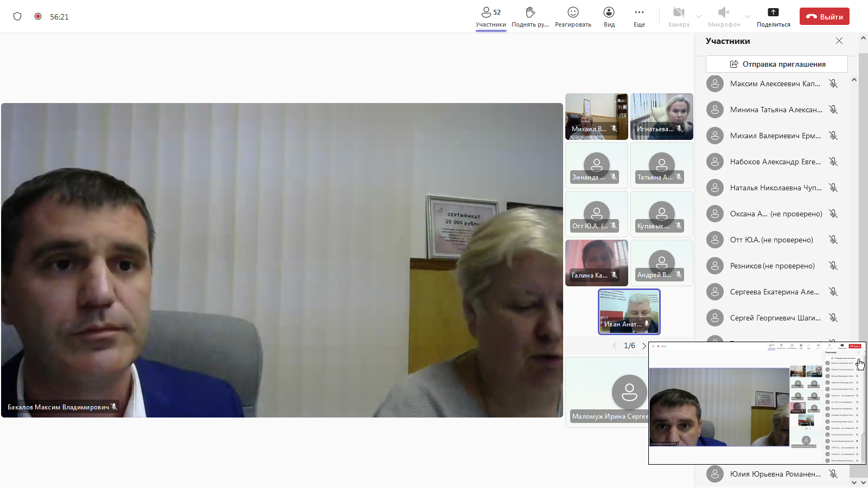The image size is (868, 488).
Task: Select Сергеева Екатерина in participants list
Action: click(x=774, y=292)
